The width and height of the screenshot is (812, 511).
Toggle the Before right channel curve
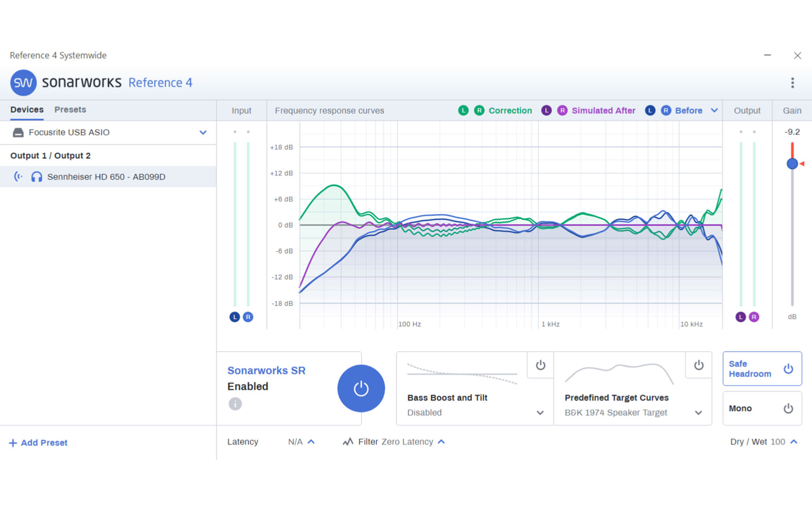(x=666, y=110)
